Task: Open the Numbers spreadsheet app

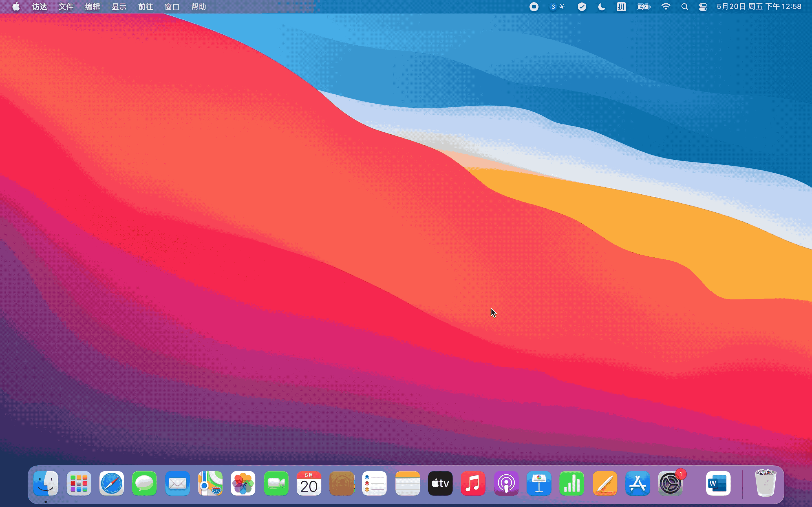Action: point(572,483)
